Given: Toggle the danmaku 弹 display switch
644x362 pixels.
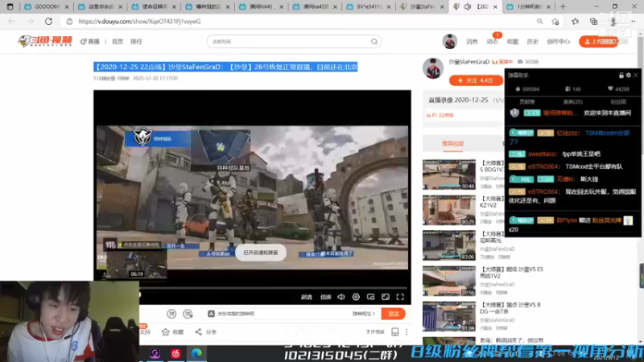Looking at the screenshot, I should 171,314.
